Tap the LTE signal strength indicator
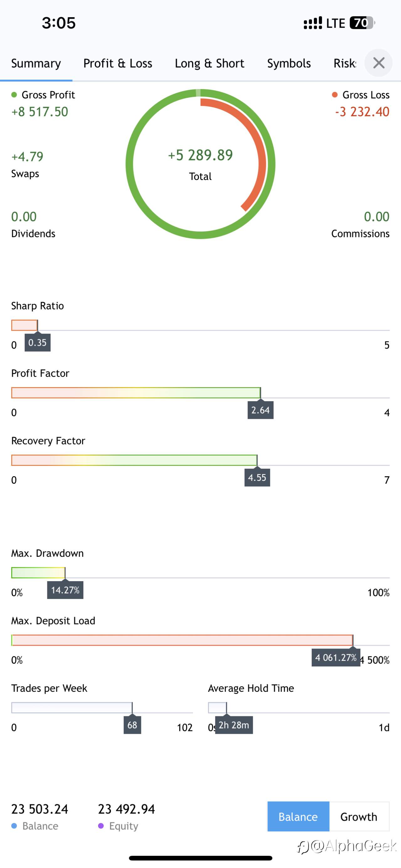This screenshot has width=401, height=868. point(313,23)
